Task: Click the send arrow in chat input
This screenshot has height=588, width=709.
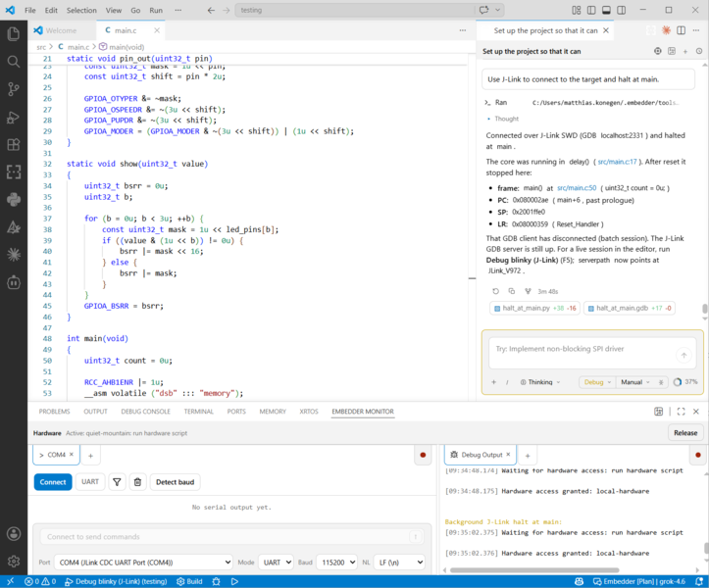Action: pyautogui.click(x=684, y=355)
